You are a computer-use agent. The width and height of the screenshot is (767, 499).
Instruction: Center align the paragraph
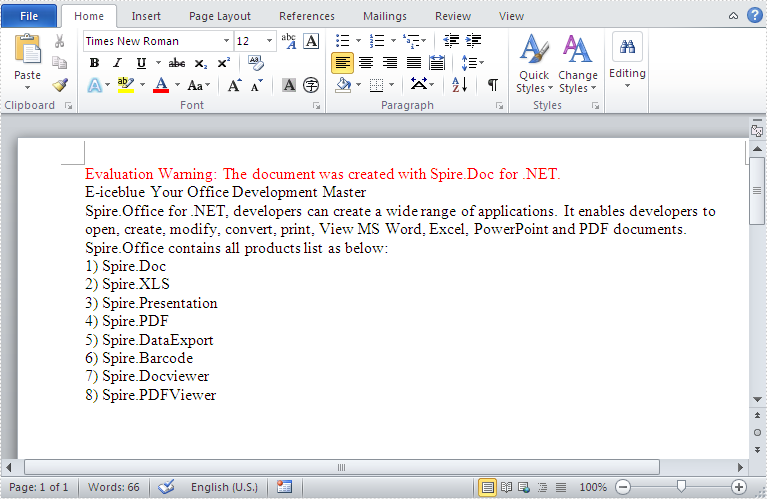pos(366,63)
